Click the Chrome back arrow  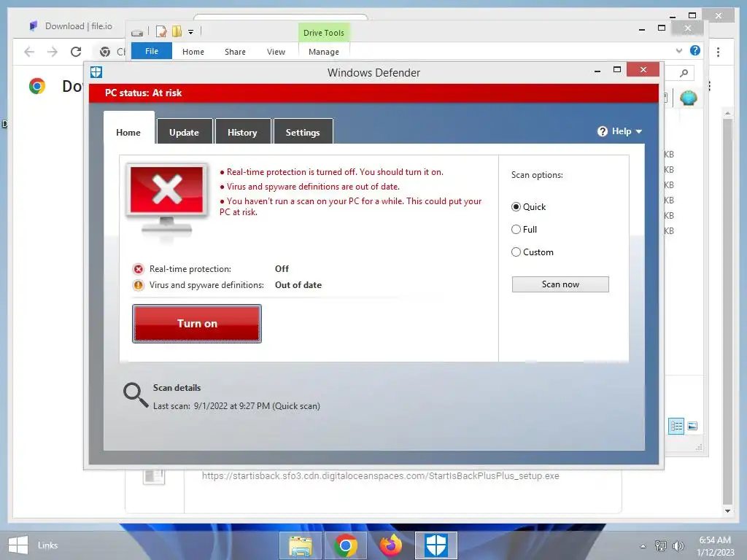pyautogui.click(x=29, y=52)
